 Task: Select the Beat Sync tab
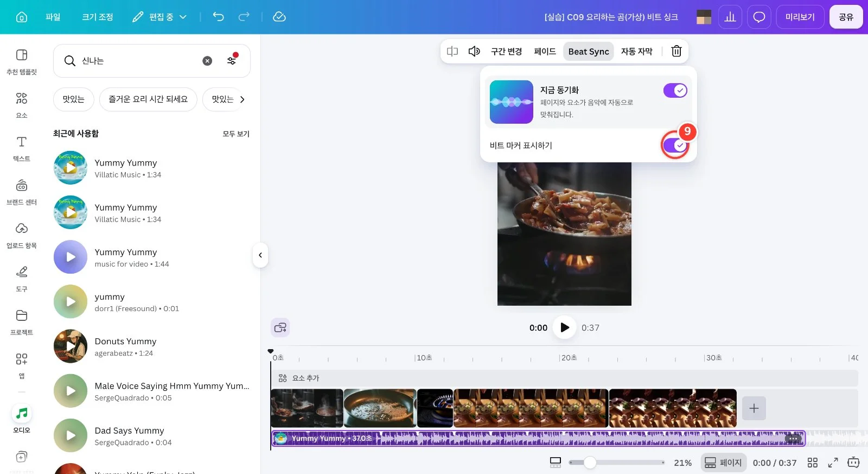(589, 52)
